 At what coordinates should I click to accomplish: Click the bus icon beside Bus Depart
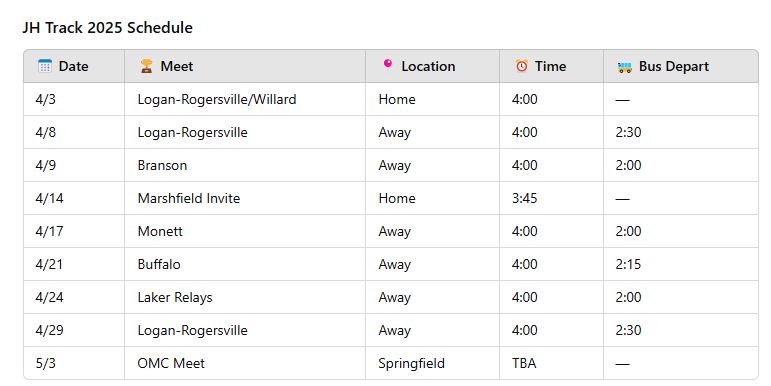624,67
